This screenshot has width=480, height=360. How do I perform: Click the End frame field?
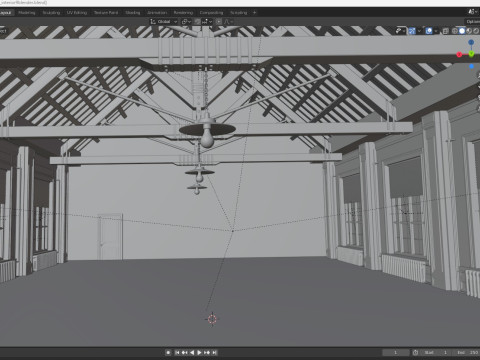(x=467, y=352)
